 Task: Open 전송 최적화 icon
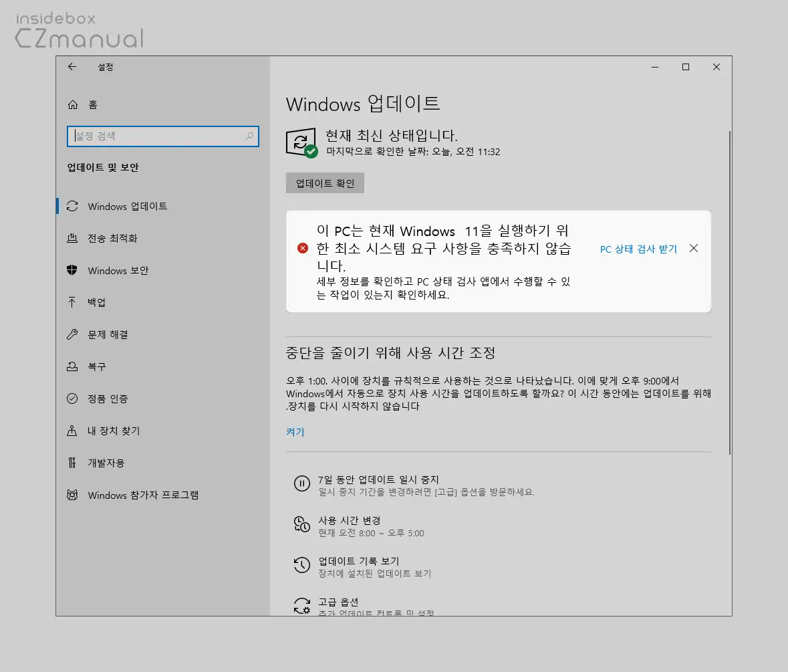click(x=72, y=238)
